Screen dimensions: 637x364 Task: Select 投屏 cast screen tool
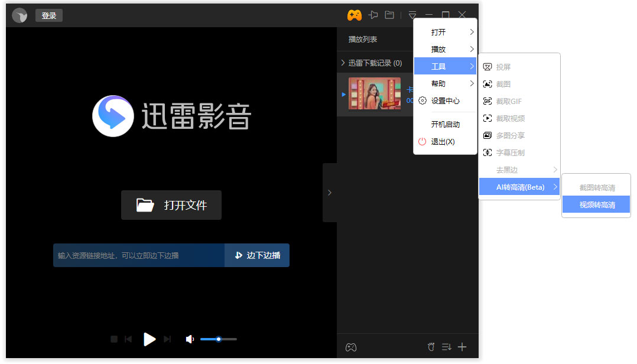coord(519,67)
